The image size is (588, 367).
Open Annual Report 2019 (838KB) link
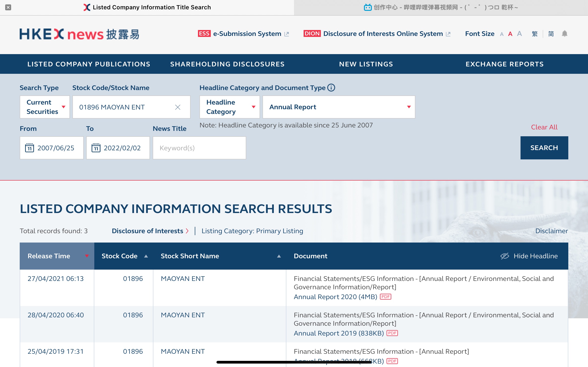[339, 333]
